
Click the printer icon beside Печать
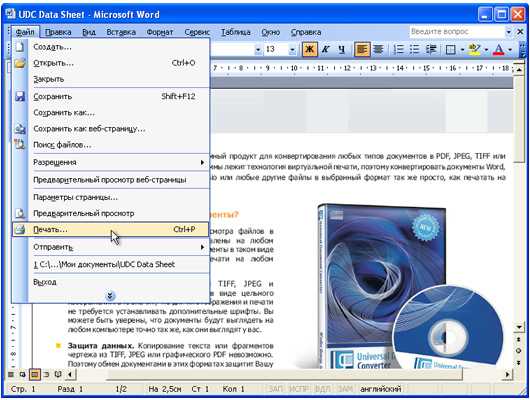[20, 229]
